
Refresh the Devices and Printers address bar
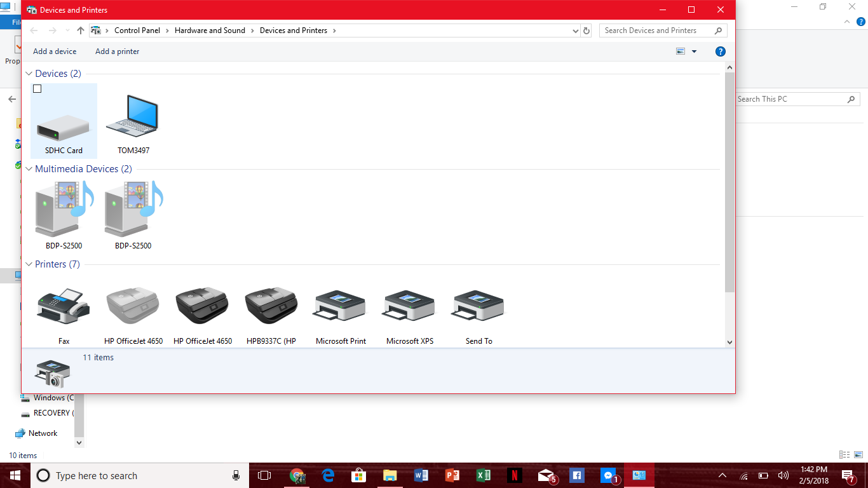587,30
